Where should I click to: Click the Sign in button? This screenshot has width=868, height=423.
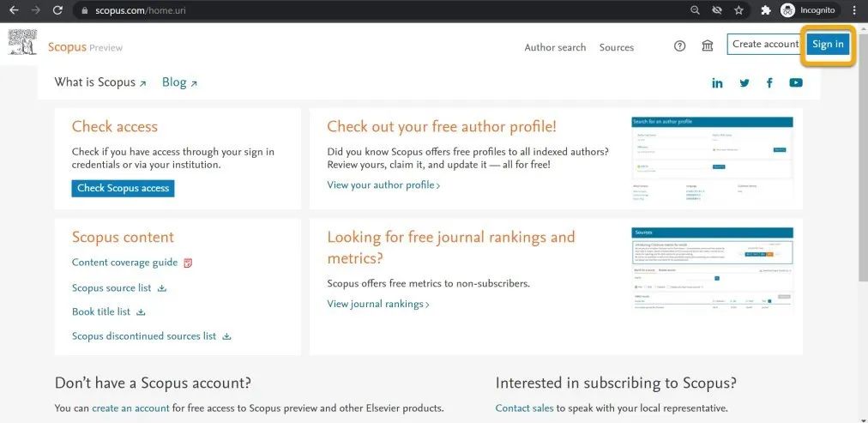(x=829, y=45)
